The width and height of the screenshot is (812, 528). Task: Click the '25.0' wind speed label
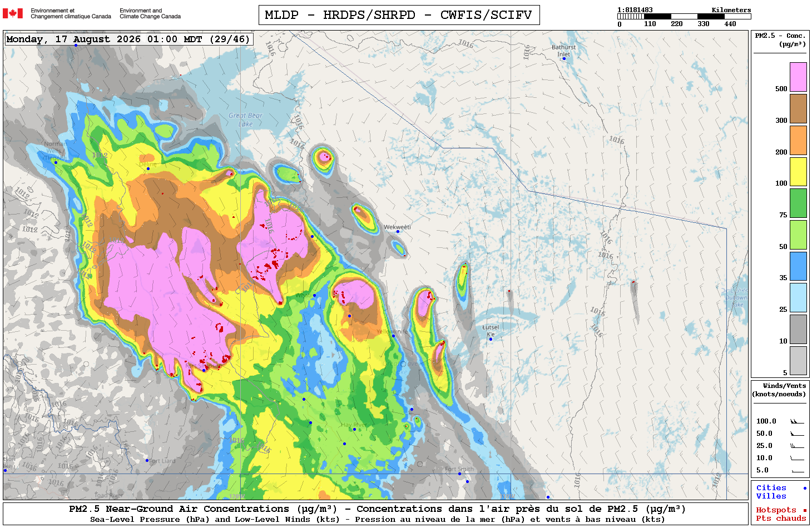(764, 446)
